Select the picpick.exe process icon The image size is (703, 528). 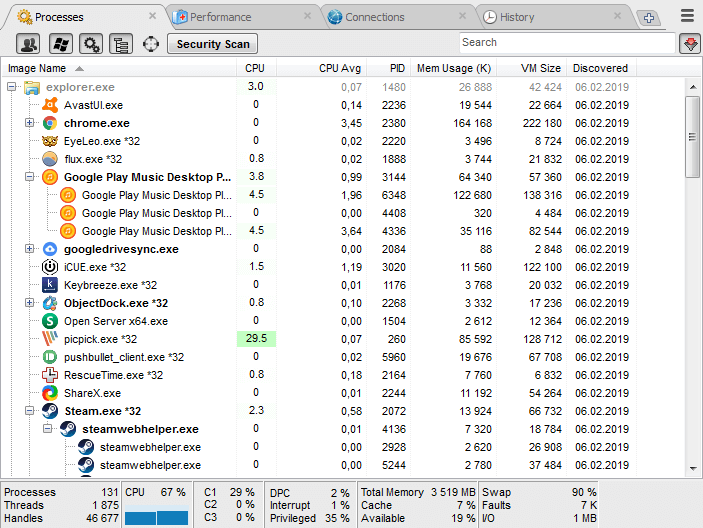(x=50, y=339)
